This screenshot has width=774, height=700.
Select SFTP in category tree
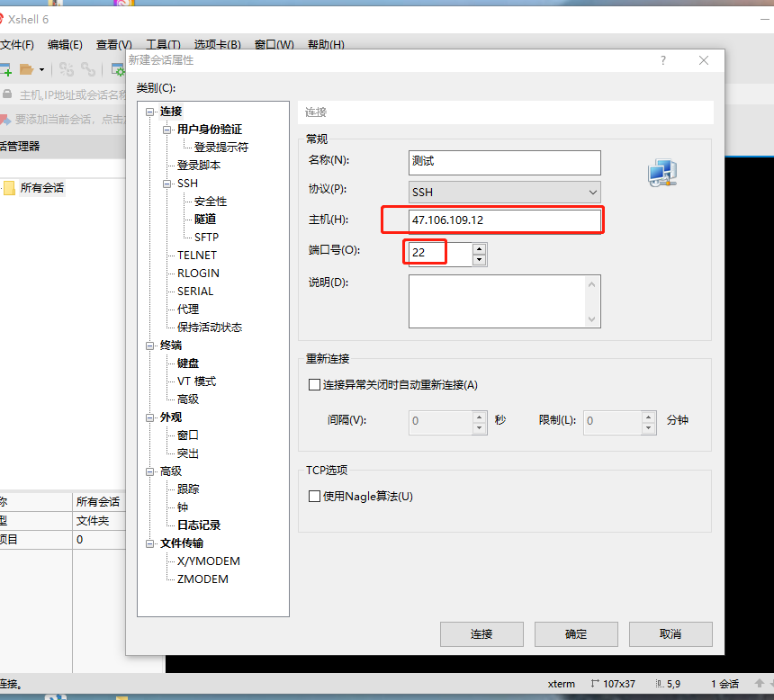[206, 238]
